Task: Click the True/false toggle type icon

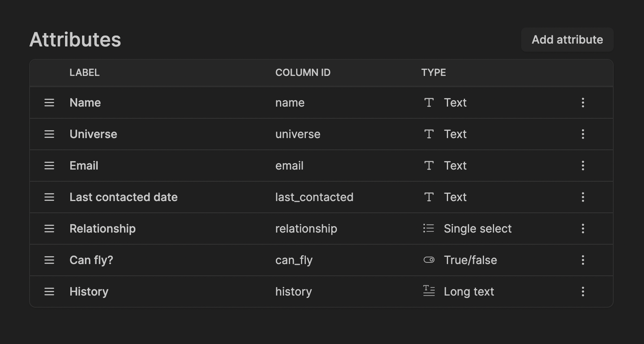Action: pos(429,260)
